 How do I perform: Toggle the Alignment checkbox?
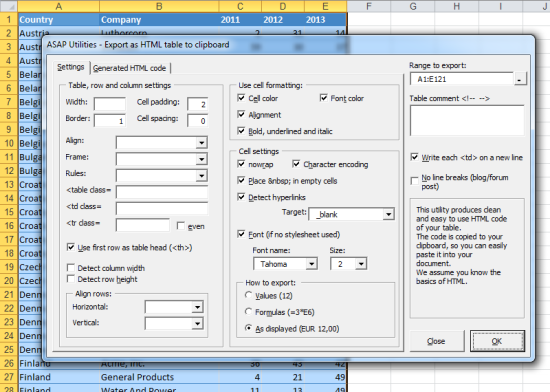[x=241, y=114]
